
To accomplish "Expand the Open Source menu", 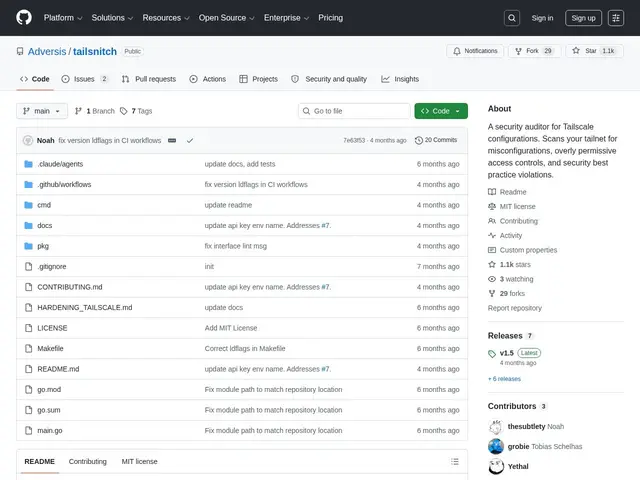I will point(227,18).
